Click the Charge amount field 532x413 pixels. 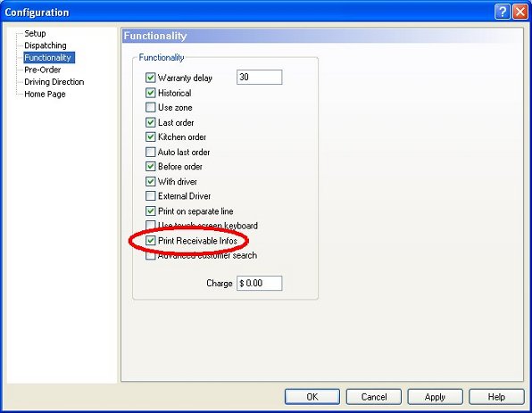[259, 283]
